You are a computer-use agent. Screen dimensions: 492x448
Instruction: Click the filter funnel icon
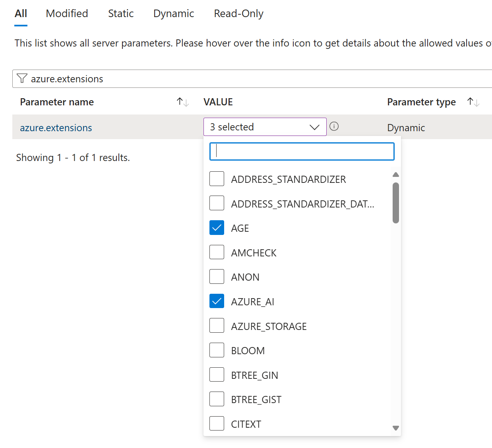coord(22,79)
